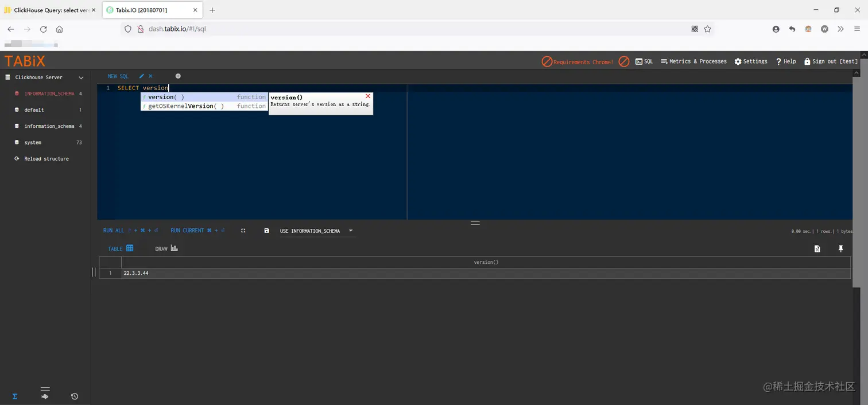This screenshot has height=405, width=868.
Task: Reload the browser page
Action: tap(43, 29)
